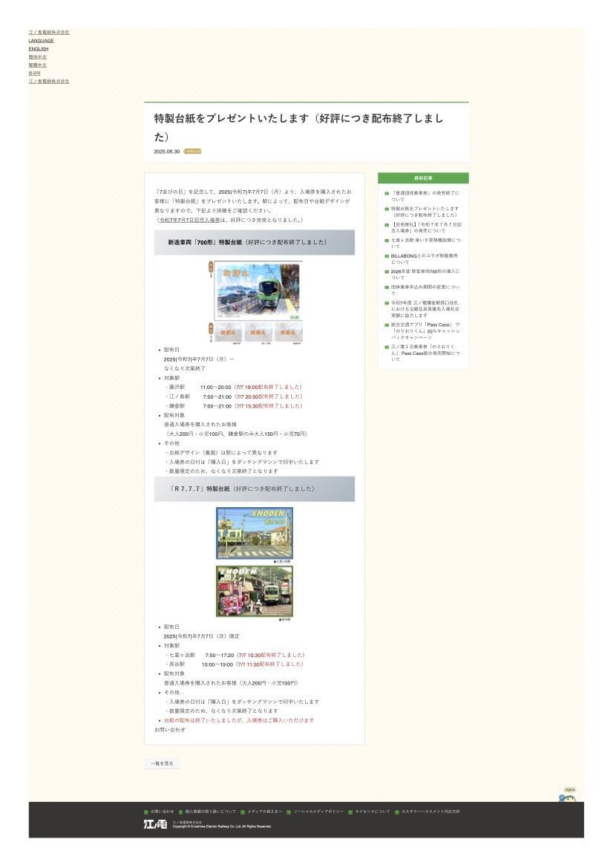Click the green bullet icon beside BILLABONG article
Viewport: 613px width, 868px height.
click(x=386, y=256)
